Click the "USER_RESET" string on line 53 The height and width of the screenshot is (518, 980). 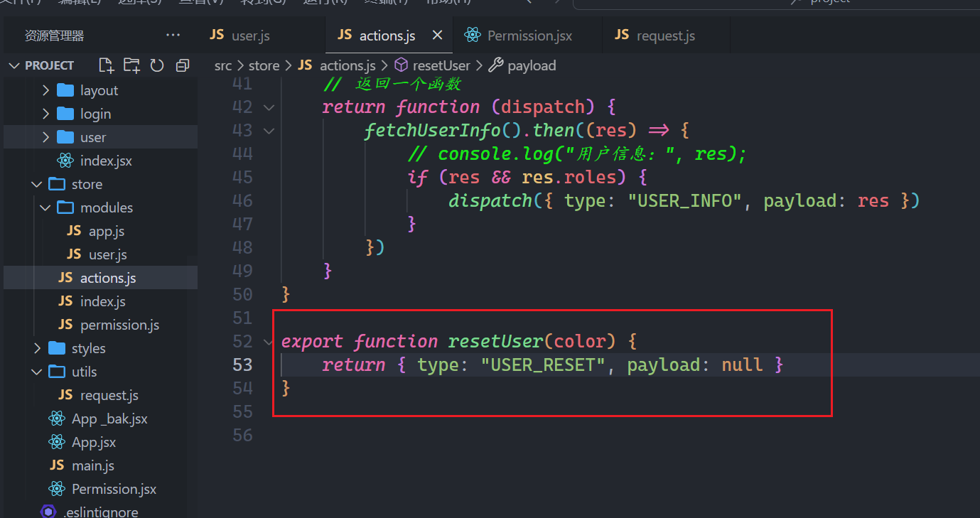click(x=544, y=365)
